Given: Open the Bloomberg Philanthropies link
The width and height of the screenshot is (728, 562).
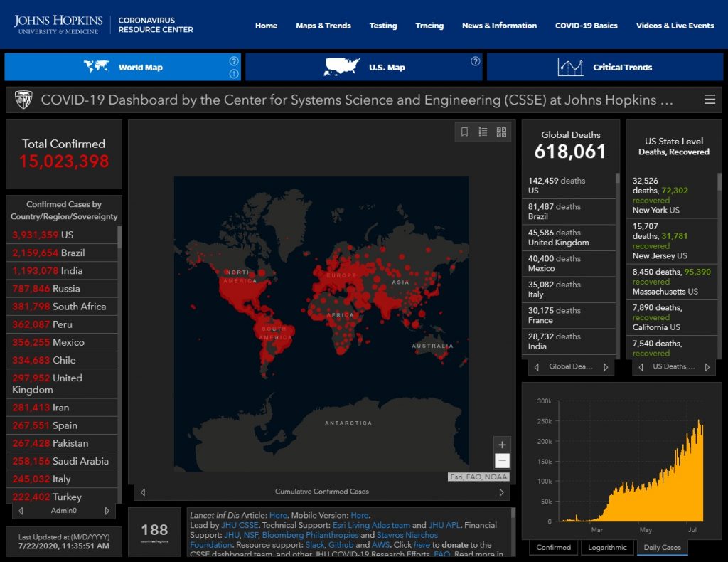Looking at the screenshot, I should (x=310, y=535).
